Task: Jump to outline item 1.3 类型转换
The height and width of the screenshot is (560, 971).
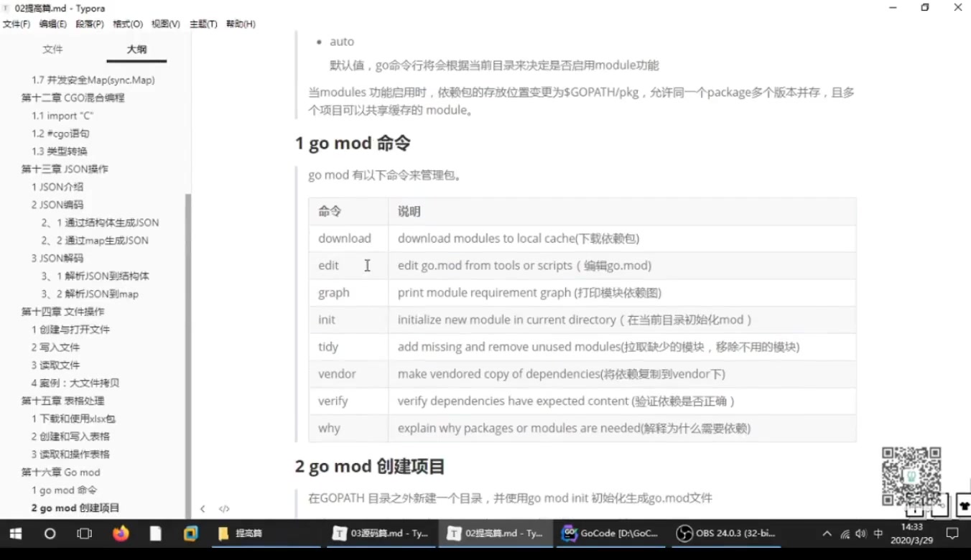Action: pyautogui.click(x=60, y=151)
